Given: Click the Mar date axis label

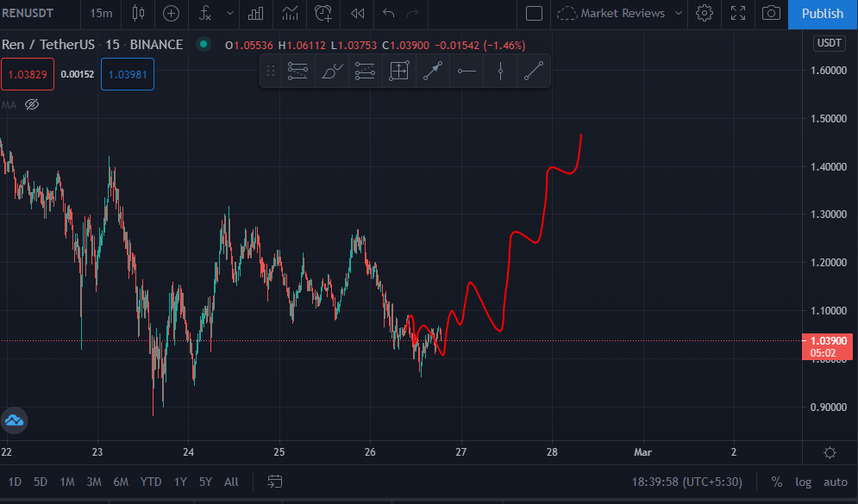Looking at the screenshot, I should pyautogui.click(x=643, y=452).
